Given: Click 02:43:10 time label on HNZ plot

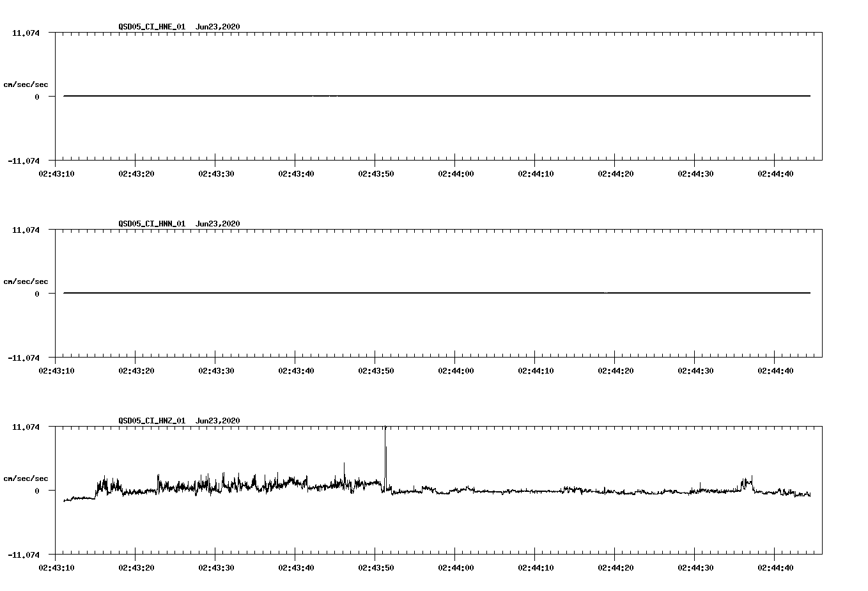Looking at the screenshot, I should pyautogui.click(x=56, y=567).
